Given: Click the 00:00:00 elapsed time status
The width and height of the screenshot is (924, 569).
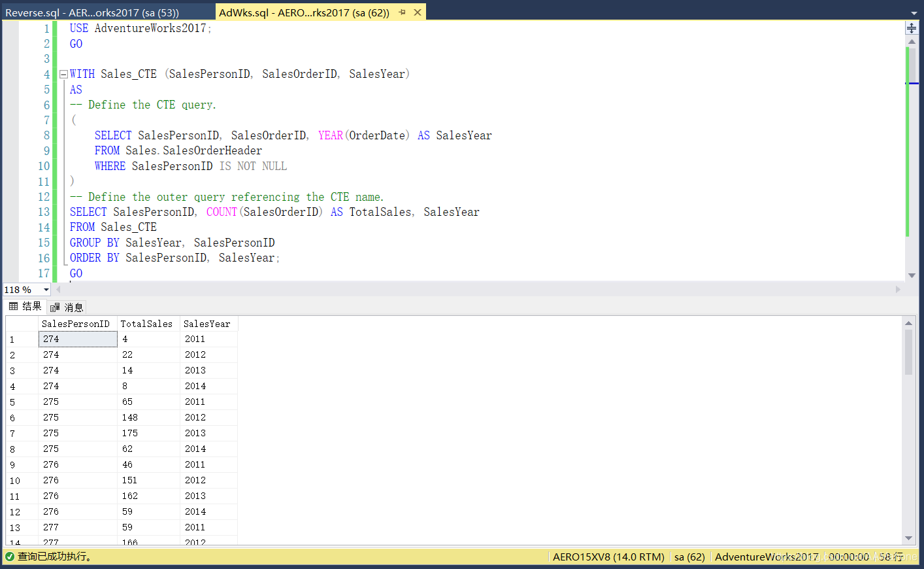Looking at the screenshot, I should (849, 557).
